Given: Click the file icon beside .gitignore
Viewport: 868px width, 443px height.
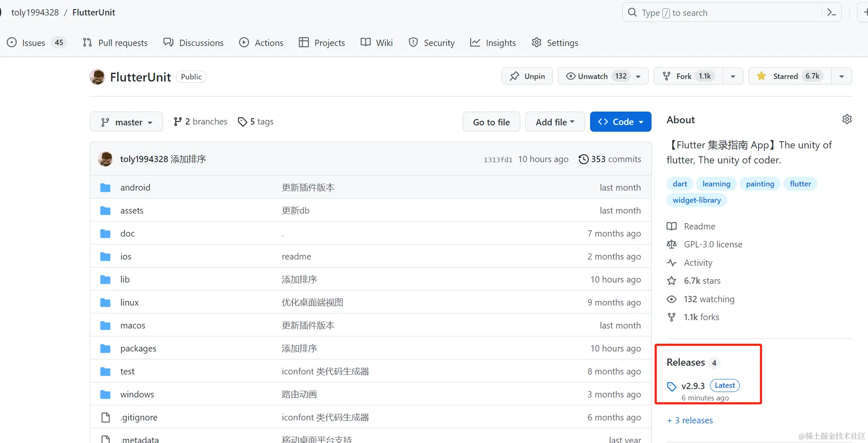Looking at the screenshot, I should [x=105, y=418].
